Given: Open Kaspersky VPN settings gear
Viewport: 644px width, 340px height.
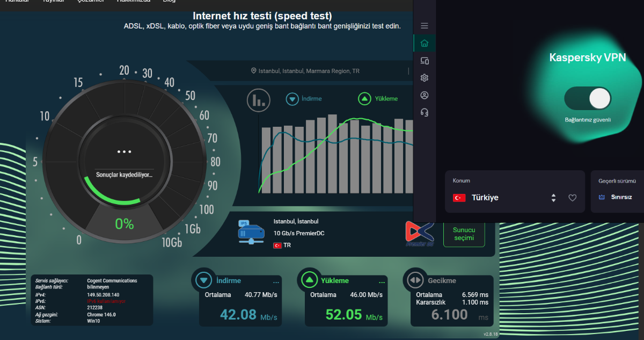Looking at the screenshot, I should click(x=425, y=78).
